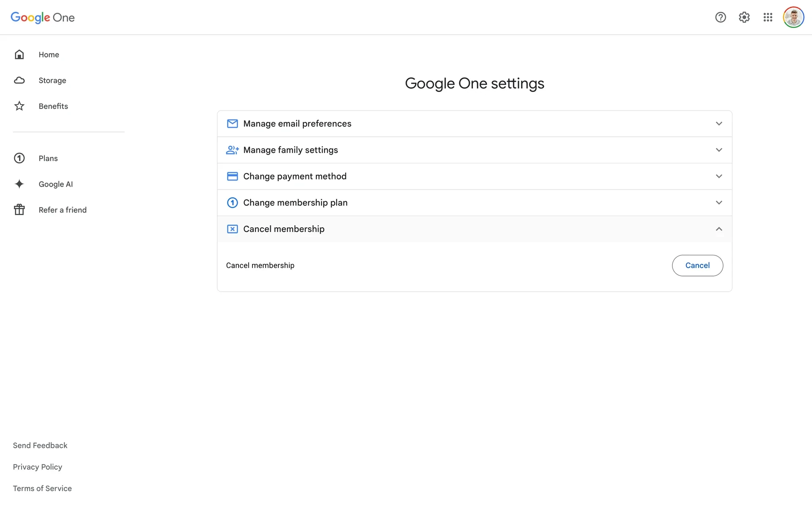Open Refer a friend in the sidebar
This screenshot has width=812, height=508.
pyautogui.click(x=63, y=210)
